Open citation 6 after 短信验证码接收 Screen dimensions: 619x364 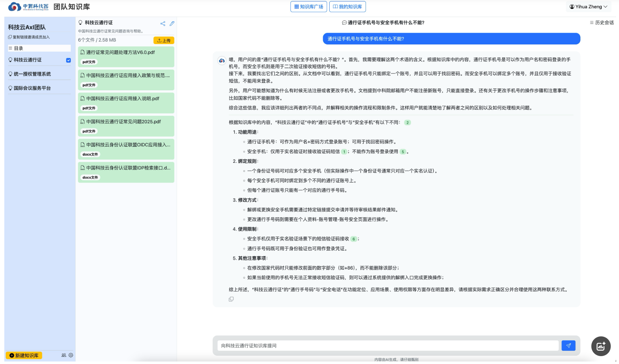pyautogui.click(x=354, y=239)
